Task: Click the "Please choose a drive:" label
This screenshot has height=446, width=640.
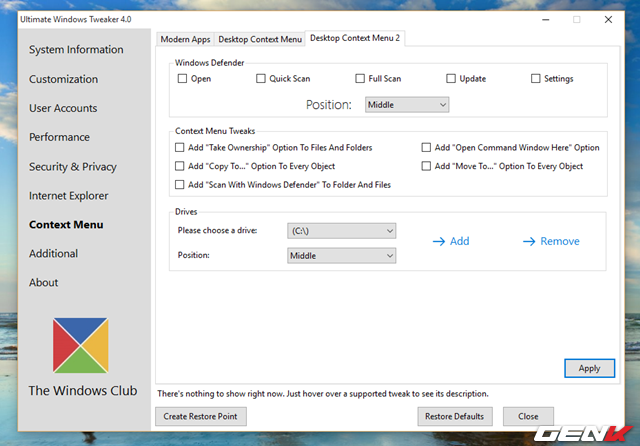Action: point(218,231)
